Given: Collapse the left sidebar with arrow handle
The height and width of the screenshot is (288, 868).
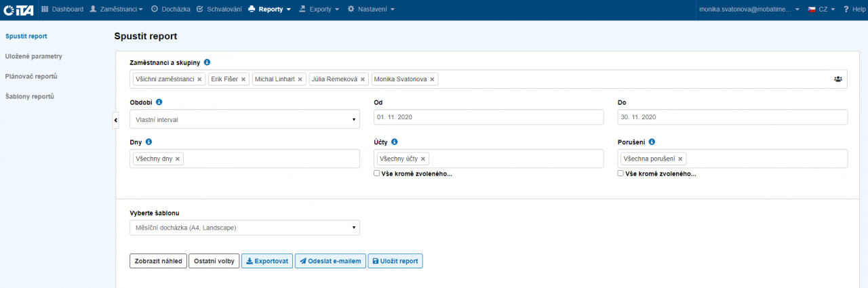Looking at the screenshot, I should [x=115, y=120].
